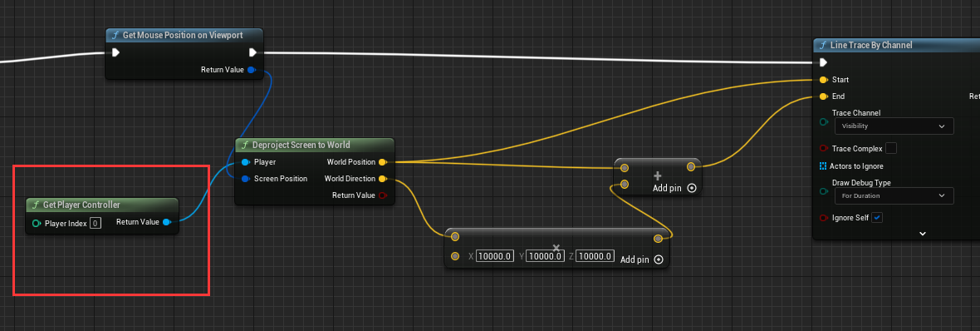Click the End pin on Line Trace By Channel

(x=823, y=96)
